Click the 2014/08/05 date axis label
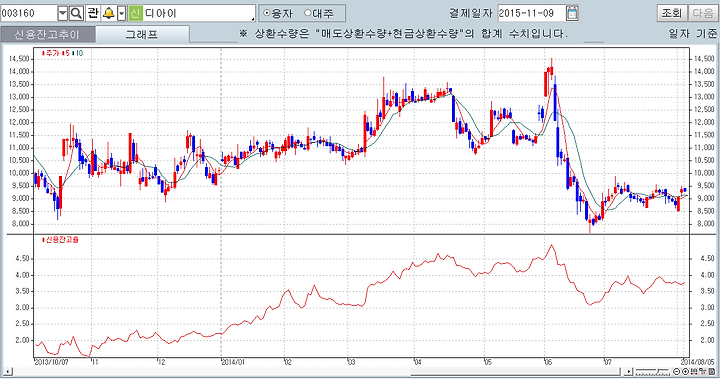The height and width of the screenshot is (379, 720). pos(698,362)
